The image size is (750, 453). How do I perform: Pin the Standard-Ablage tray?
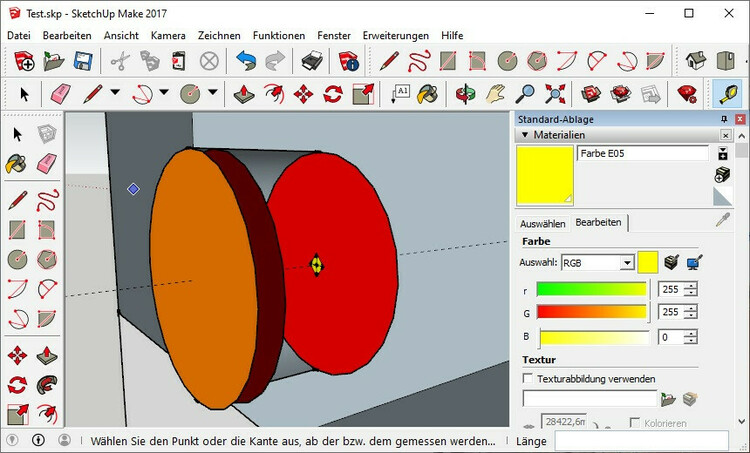pyautogui.click(x=725, y=120)
